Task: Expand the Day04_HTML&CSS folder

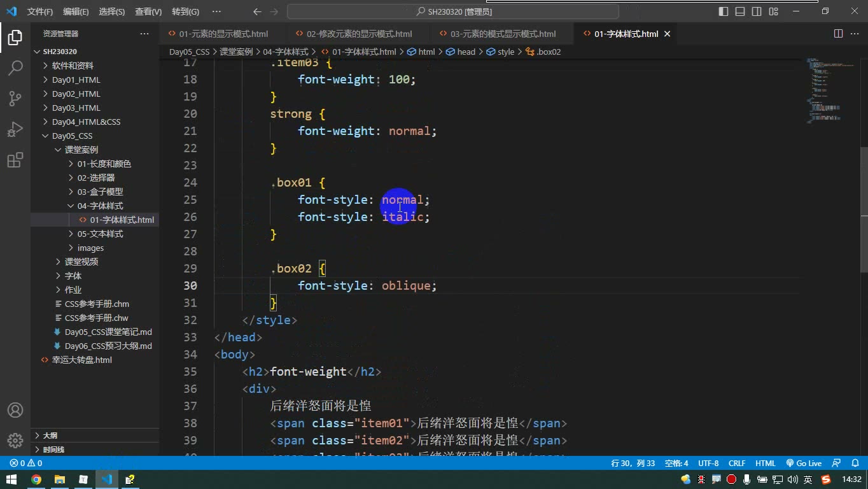Action: point(95,122)
